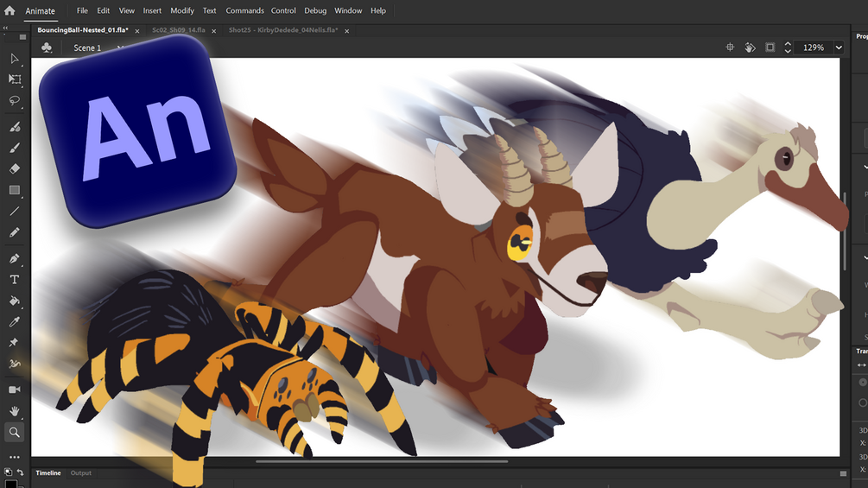Screen dimensions: 868x488
Task: Select the Bone tool
Action: coord(15,364)
